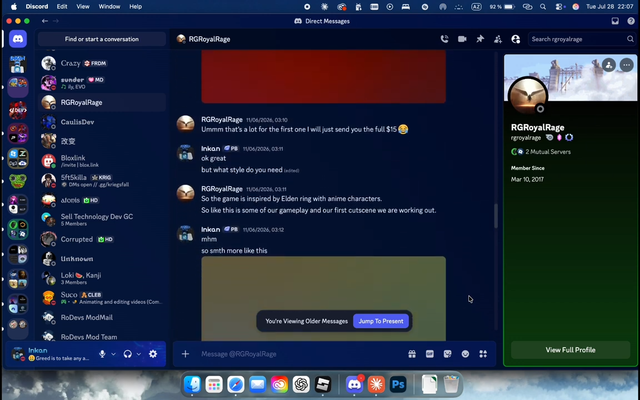Open the green frog server icon
This screenshot has width=640, height=400.
coord(18,181)
